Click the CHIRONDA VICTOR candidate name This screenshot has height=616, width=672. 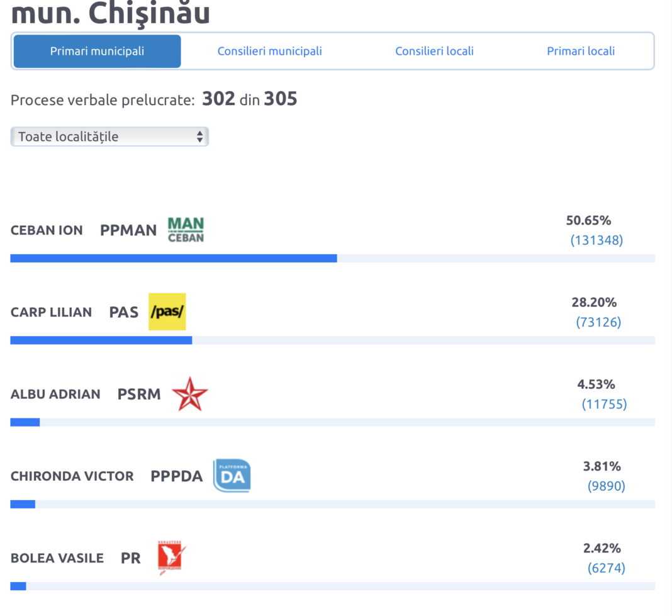(72, 476)
